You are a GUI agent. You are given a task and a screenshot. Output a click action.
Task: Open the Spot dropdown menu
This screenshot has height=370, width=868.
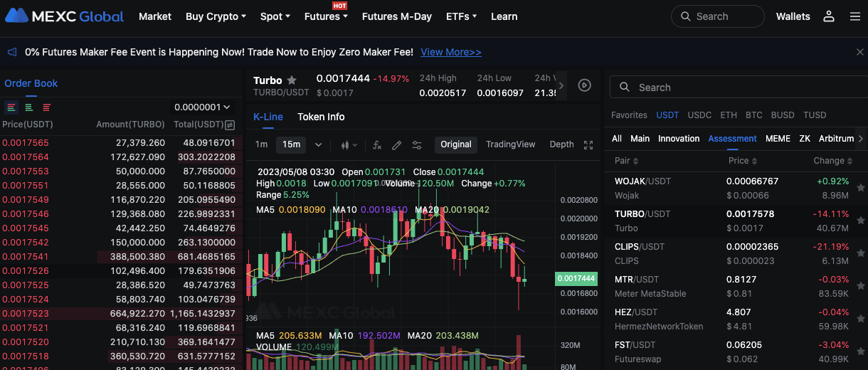(275, 16)
